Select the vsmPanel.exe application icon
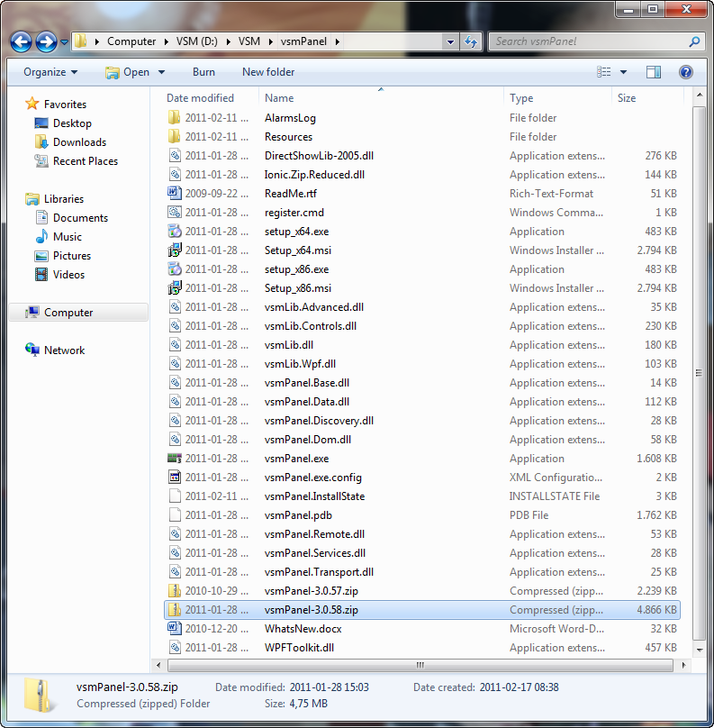 pyautogui.click(x=175, y=459)
